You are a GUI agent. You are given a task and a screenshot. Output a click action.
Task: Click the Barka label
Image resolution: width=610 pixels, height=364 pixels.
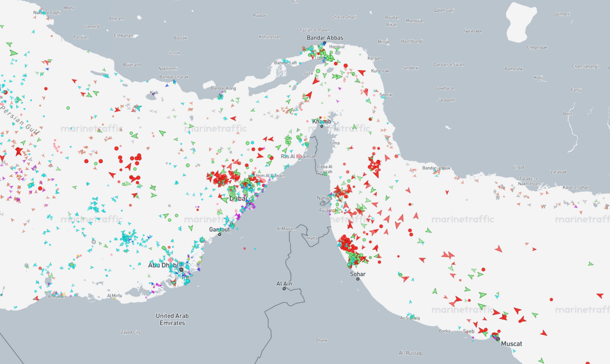coord(444,331)
